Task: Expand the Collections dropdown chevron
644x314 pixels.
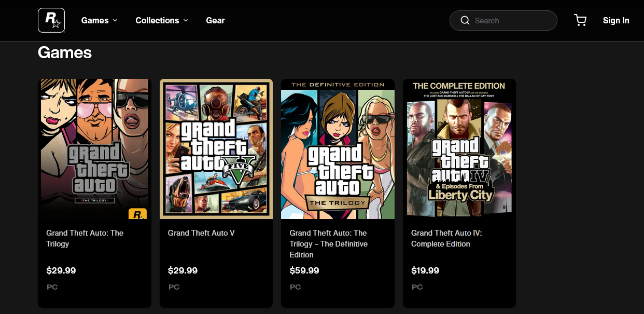Action: point(186,20)
